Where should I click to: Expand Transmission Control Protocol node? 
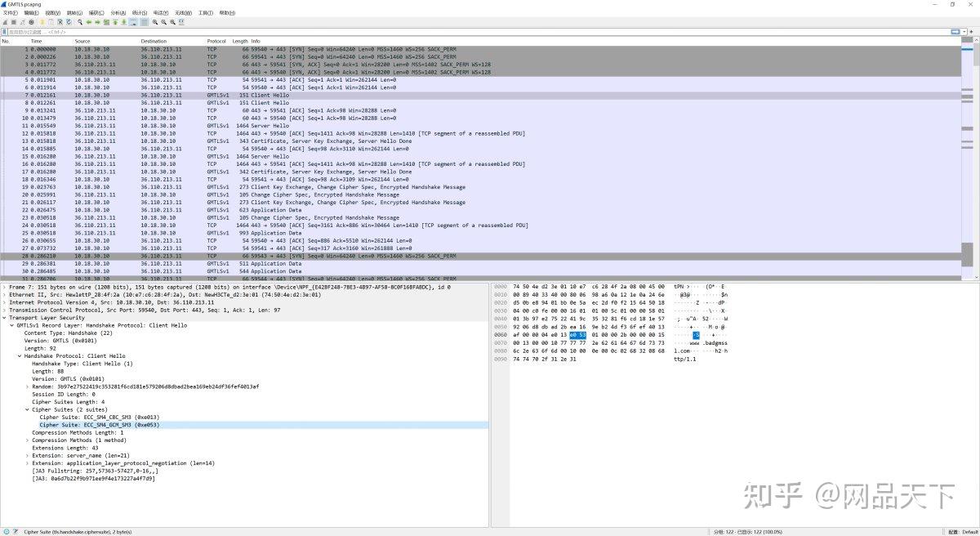[4, 310]
